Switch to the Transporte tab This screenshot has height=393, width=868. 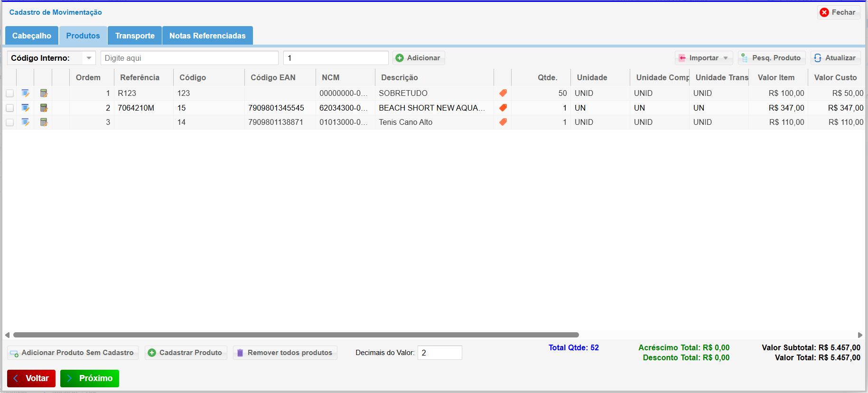click(x=135, y=36)
